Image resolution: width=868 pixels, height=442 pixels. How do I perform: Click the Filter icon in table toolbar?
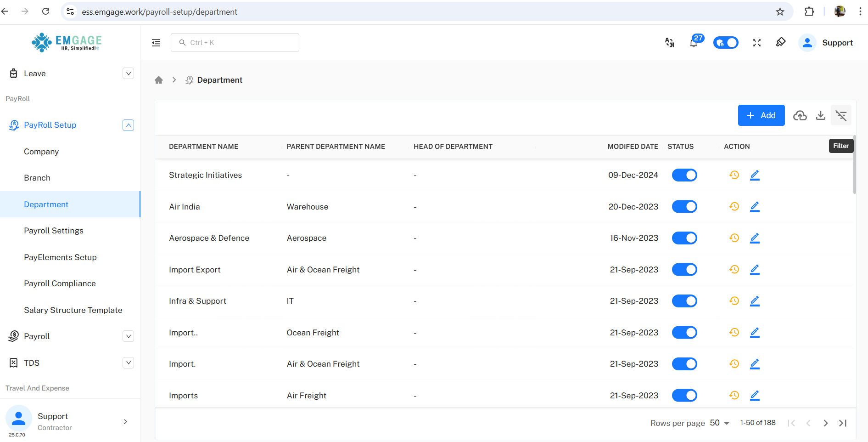pyautogui.click(x=841, y=115)
